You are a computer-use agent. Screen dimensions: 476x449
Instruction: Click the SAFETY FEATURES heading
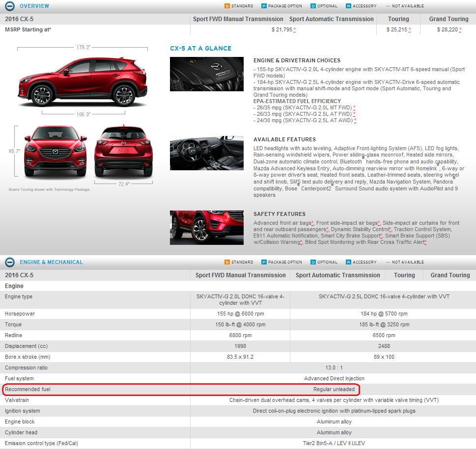280,214
